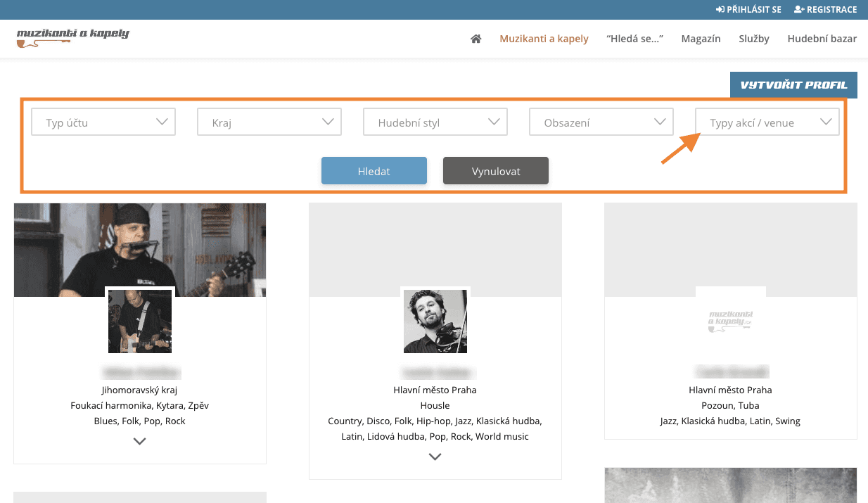Image resolution: width=868 pixels, height=503 pixels.
Task: Open the Registrace sign-up link
Action: 825,10
